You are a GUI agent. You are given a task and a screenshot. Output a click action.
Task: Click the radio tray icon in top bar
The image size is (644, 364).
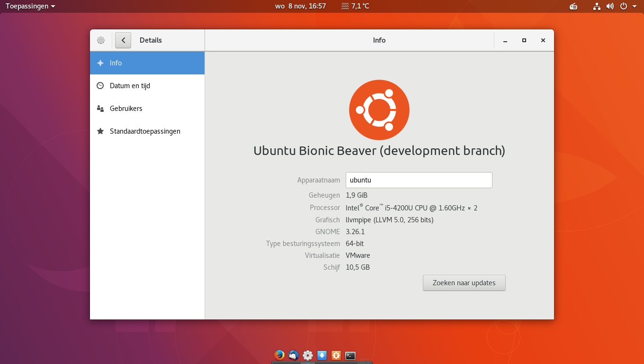(x=573, y=6)
